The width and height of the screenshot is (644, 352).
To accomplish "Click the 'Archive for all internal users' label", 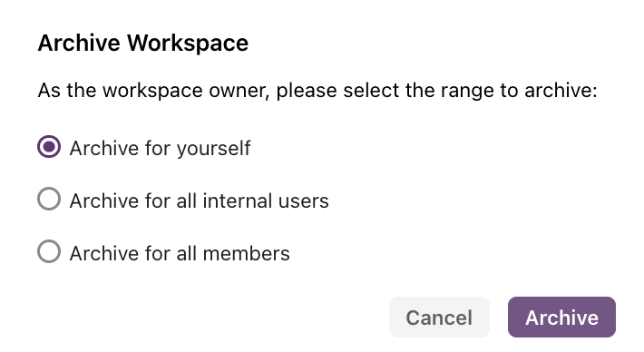I will point(200,200).
